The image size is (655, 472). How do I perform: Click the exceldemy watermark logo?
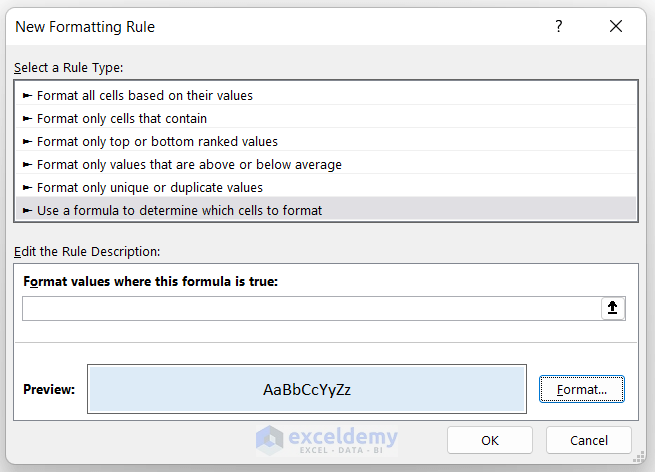click(x=327, y=440)
